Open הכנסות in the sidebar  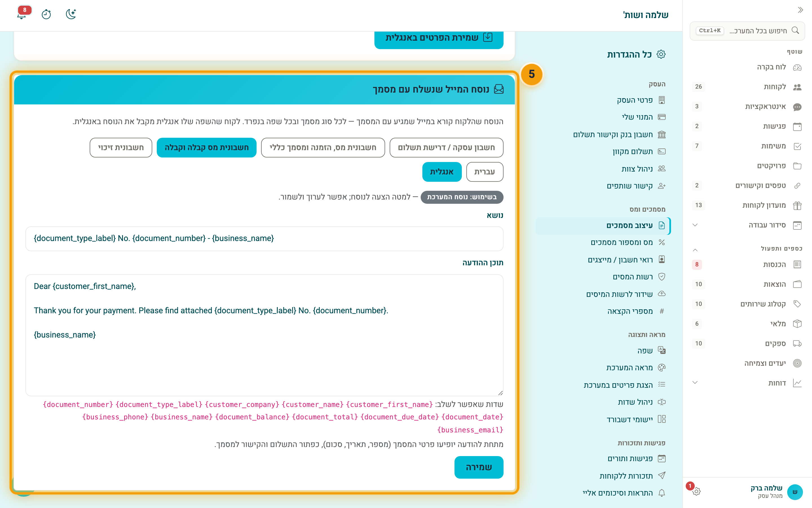tap(747, 265)
